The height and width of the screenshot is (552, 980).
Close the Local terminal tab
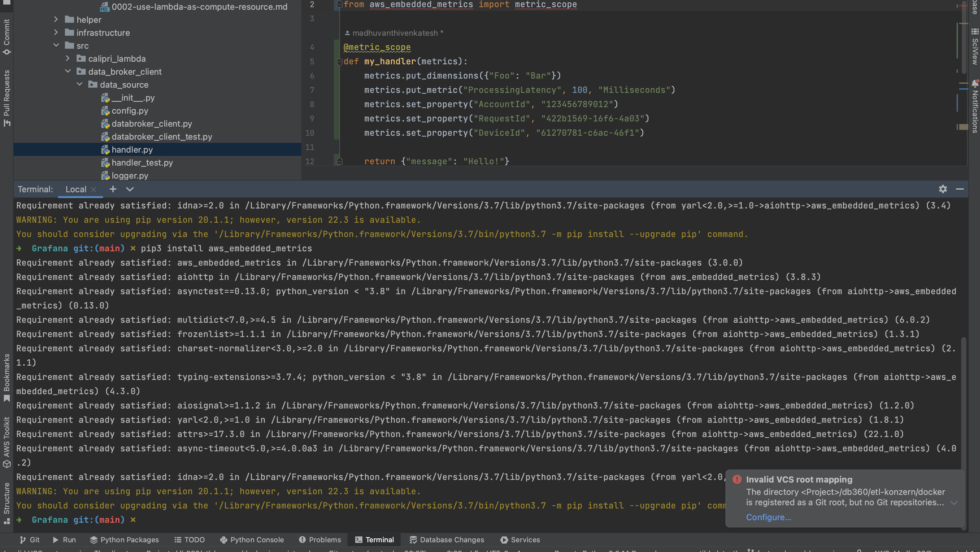[94, 189]
